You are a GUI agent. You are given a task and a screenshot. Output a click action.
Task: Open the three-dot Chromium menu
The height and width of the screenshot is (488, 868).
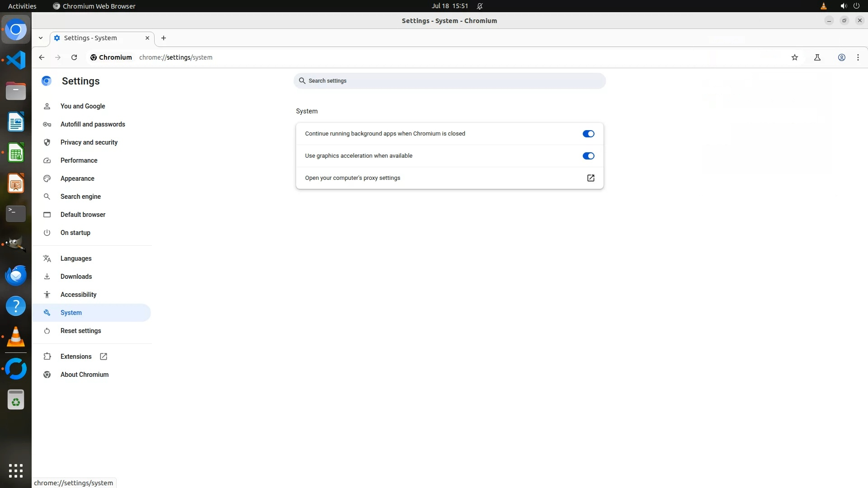tap(858, 57)
